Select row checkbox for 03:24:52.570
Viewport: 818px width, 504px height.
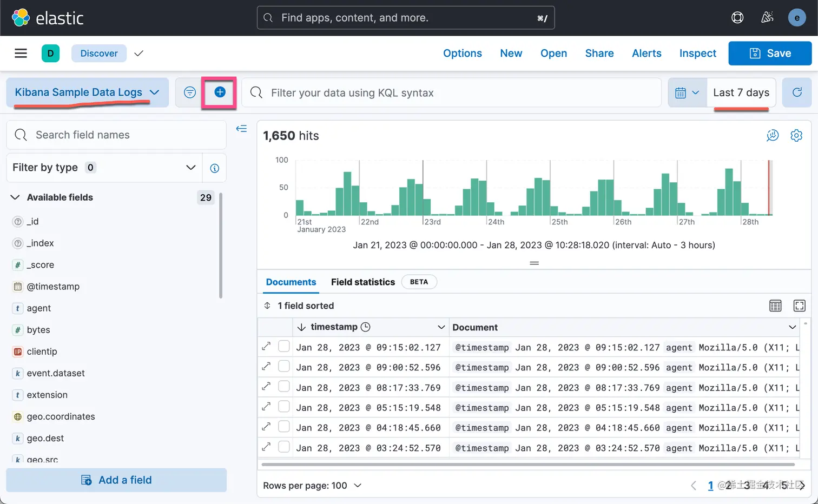[x=283, y=447]
